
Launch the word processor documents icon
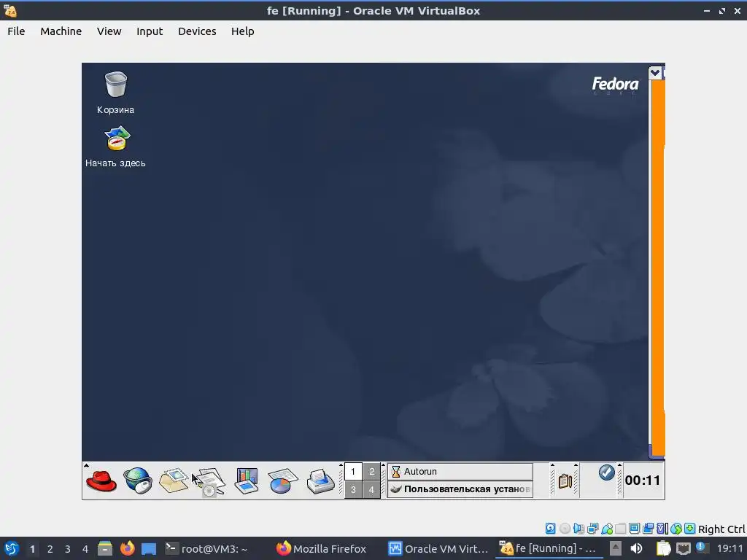[x=210, y=482]
